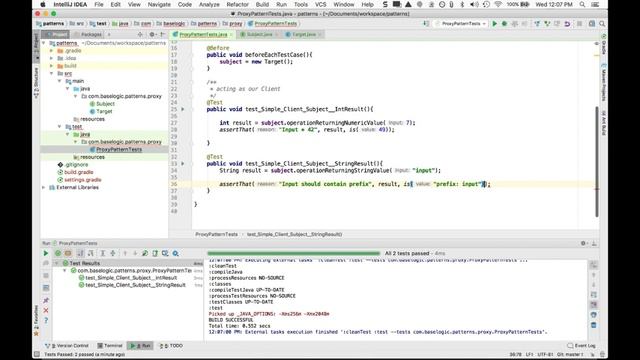Open the Refactor menu
The width and height of the screenshot is (640, 360).
pyautogui.click(x=238, y=4)
